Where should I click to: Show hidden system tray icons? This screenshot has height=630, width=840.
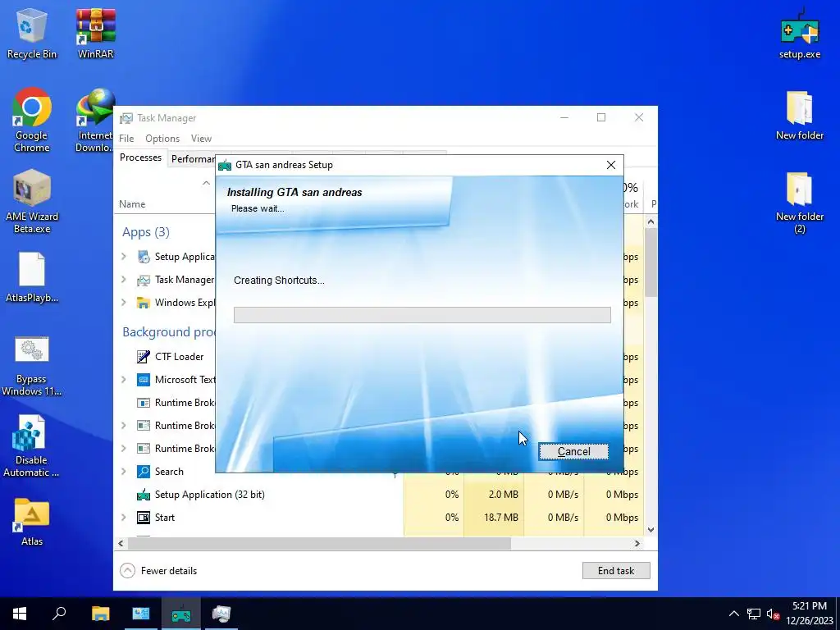(x=734, y=614)
